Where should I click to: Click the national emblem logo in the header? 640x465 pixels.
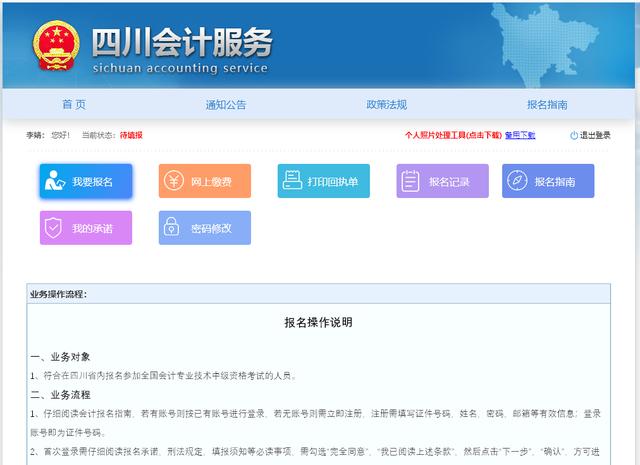coord(56,46)
